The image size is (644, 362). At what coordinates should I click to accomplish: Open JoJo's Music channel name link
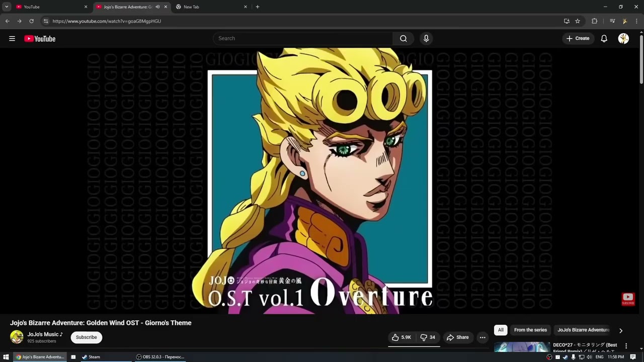(45, 334)
